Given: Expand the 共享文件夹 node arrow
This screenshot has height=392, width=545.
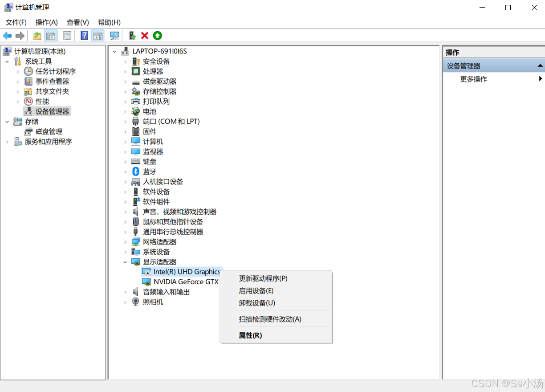Looking at the screenshot, I should tap(18, 91).
